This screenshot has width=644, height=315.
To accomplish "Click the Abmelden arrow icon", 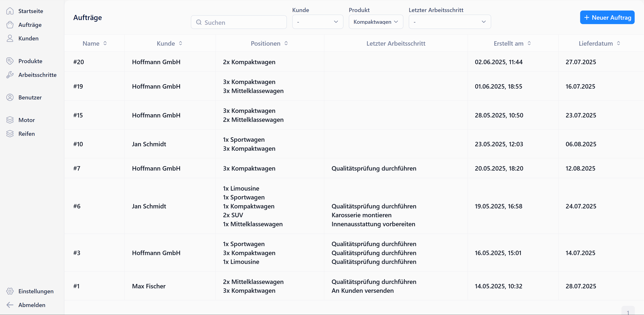I will (x=10, y=305).
